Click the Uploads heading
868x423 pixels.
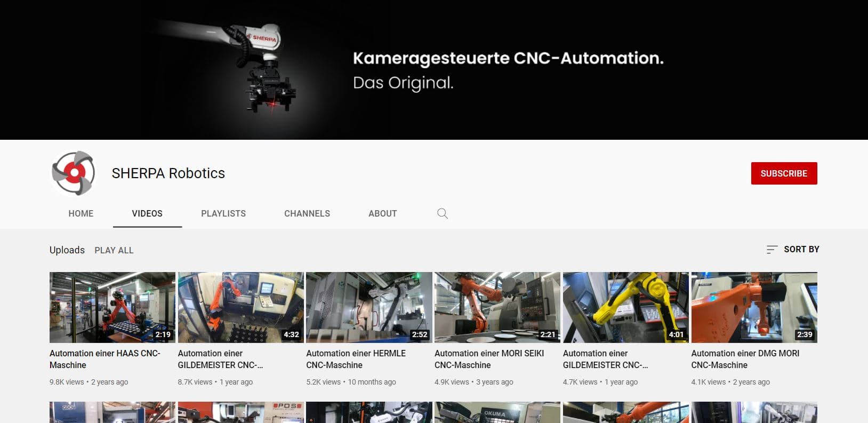67,250
